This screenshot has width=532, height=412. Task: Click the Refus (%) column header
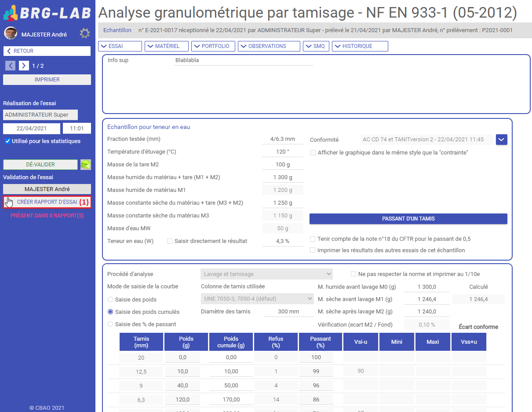pos(276,342)
